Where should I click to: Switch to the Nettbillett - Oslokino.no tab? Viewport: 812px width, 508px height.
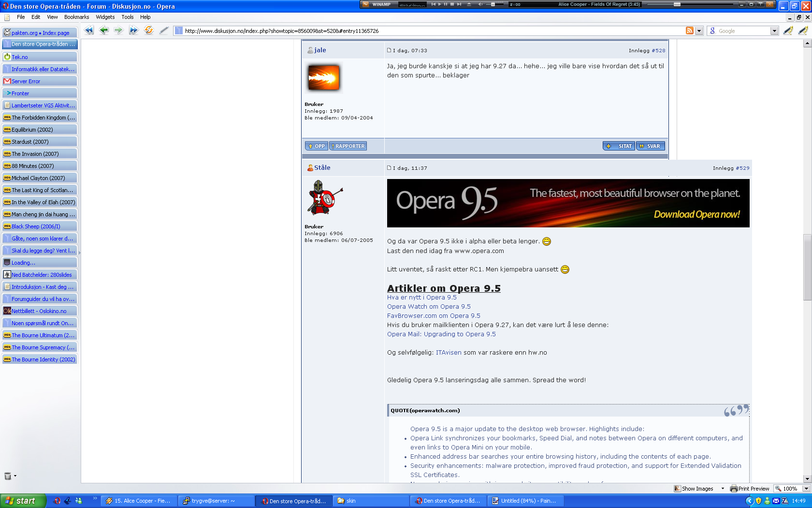click(40, 311)
